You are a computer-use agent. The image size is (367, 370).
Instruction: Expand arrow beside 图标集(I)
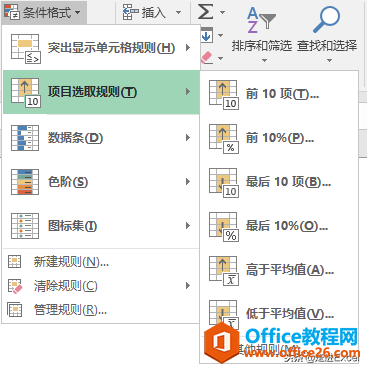click(x=188, y=226)
